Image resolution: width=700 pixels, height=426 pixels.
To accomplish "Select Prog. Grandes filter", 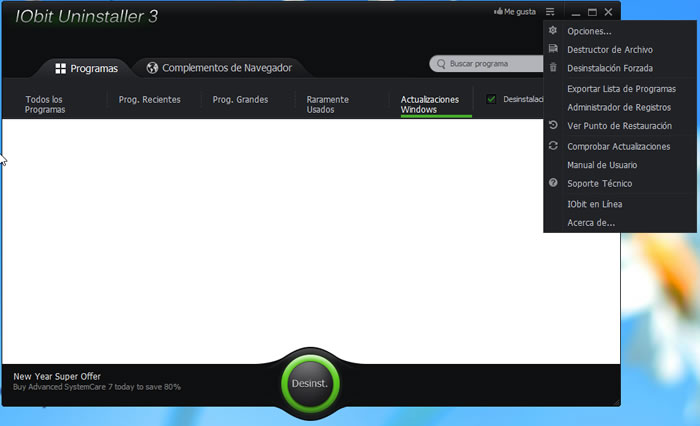I will [x=240, y=100].
